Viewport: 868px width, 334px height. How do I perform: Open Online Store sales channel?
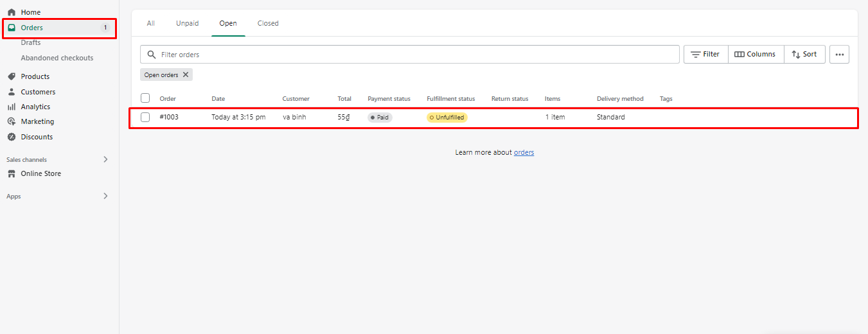click(x=41, y=173)
